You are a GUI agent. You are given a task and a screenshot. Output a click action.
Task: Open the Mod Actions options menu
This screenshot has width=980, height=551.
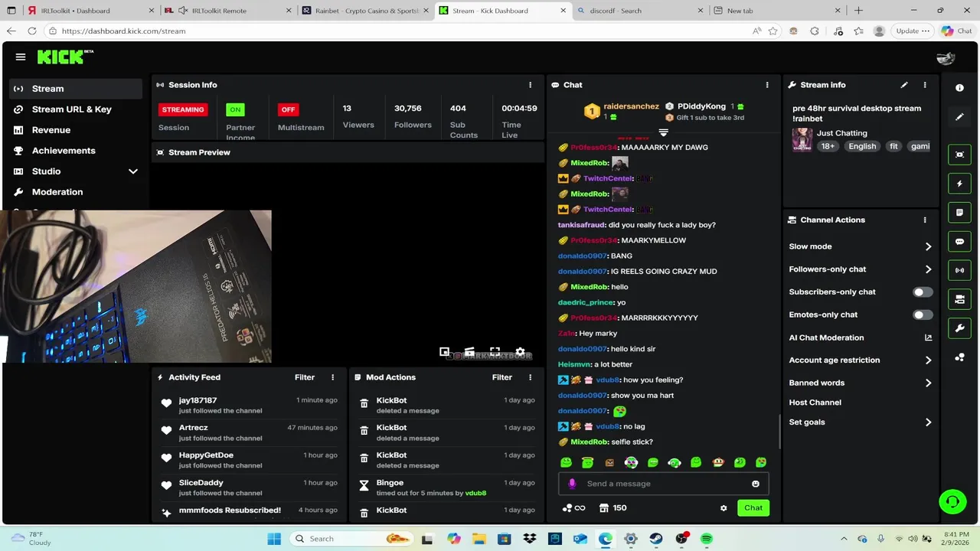coord(530,377)
